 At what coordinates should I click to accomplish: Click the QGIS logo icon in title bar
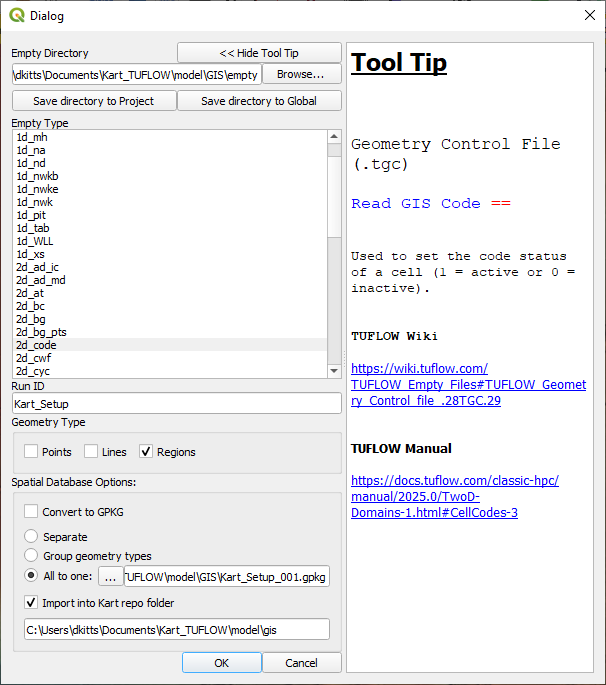pyautogui.click(x=17, y=16)
